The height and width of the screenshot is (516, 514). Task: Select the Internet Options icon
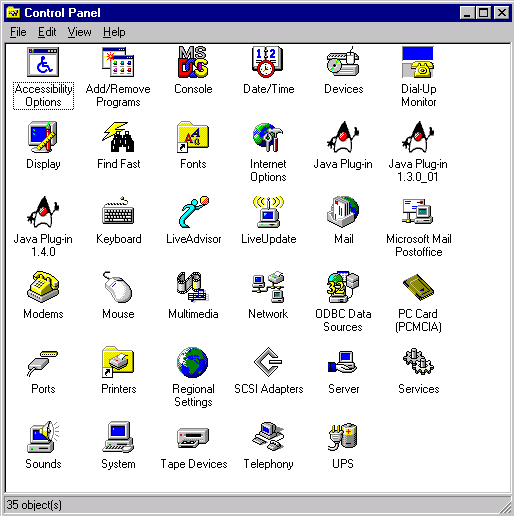pos(268,137)
